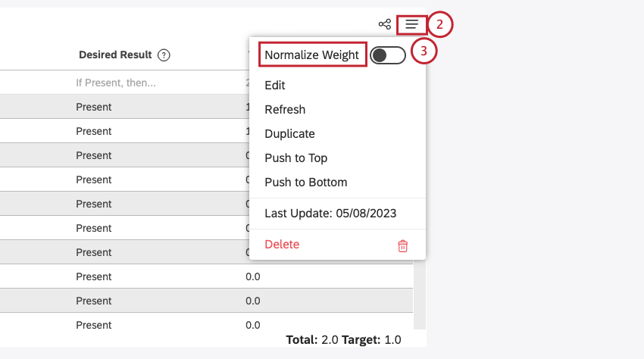Select Push to Bottom
The width and height of the screenshot is (644, 359).
(305, 183)
